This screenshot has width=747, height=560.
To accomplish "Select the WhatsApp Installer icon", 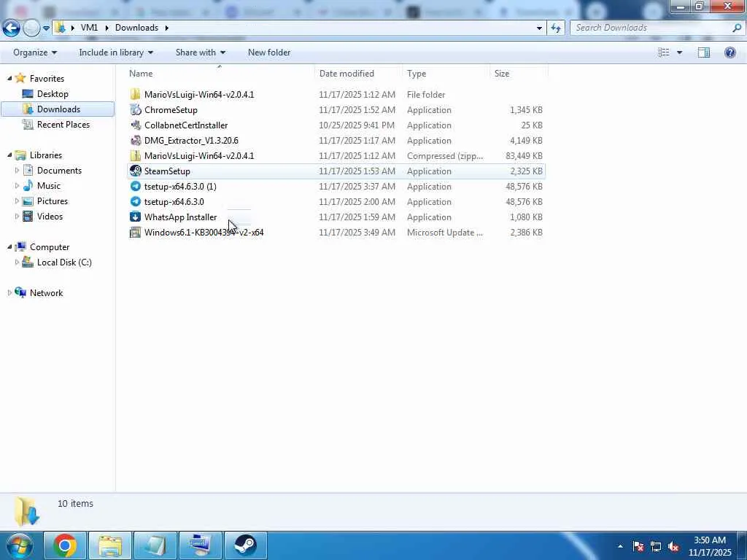I will (x=135, y=217).
